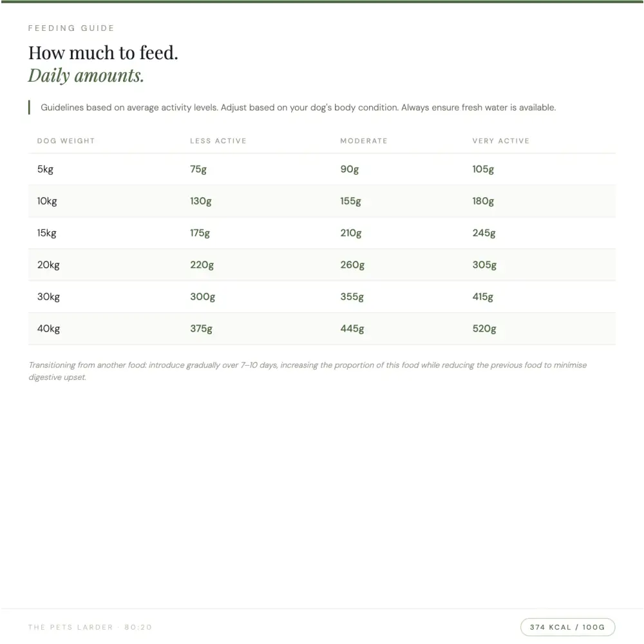644x644 pixels.
Task: Select the 520g very active value
Action: [x=484, y=328]
